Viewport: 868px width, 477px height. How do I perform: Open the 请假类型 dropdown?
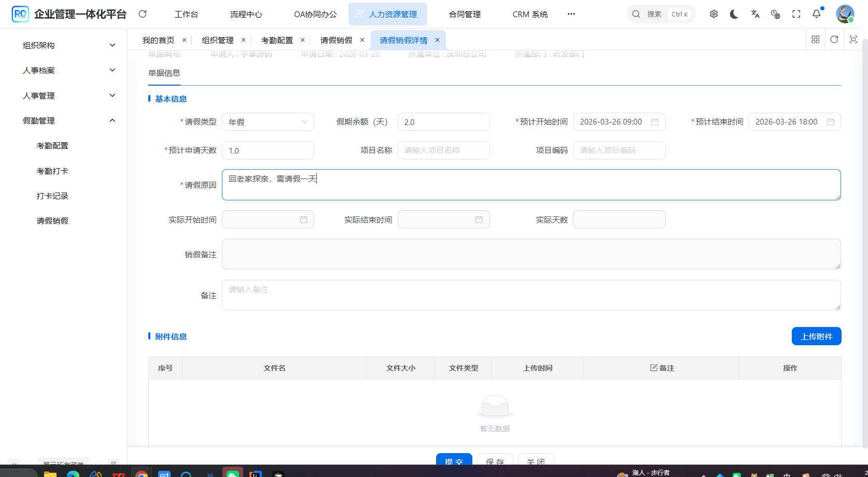click(268, 122)
